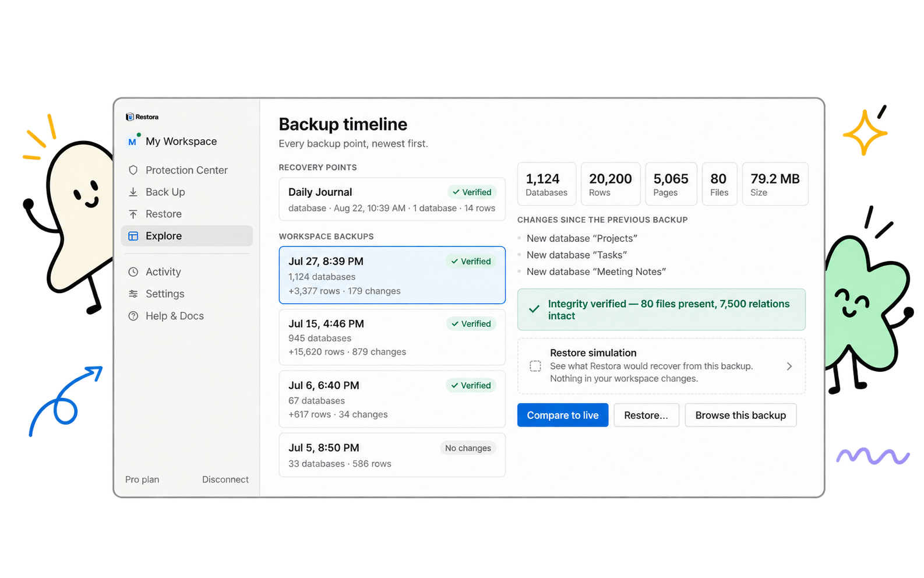This screenshot has height=578, width=924.
Task: Click the Help & Docs question icon
Action: tap(133, 316)
